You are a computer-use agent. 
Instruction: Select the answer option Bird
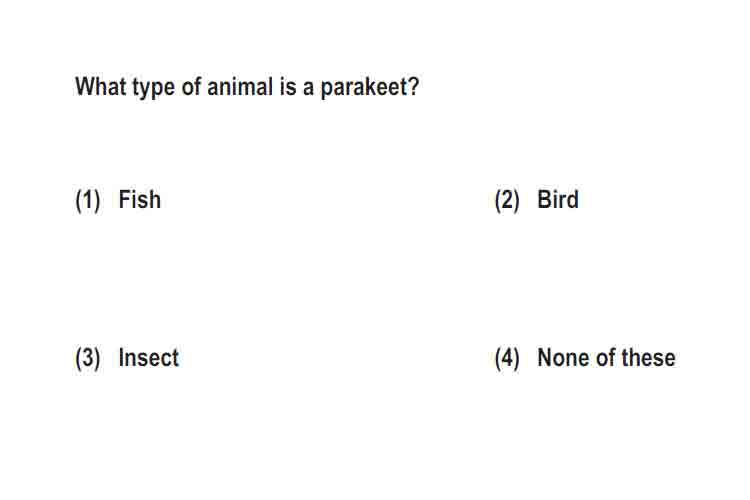pyautogui.click(x=558, y=200)
